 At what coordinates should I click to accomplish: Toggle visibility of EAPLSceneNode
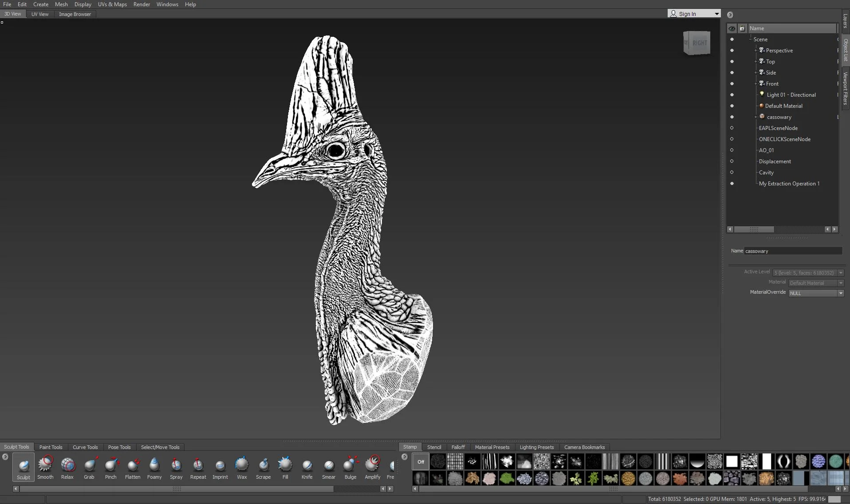pyautogui.click(x=732, y=128)
